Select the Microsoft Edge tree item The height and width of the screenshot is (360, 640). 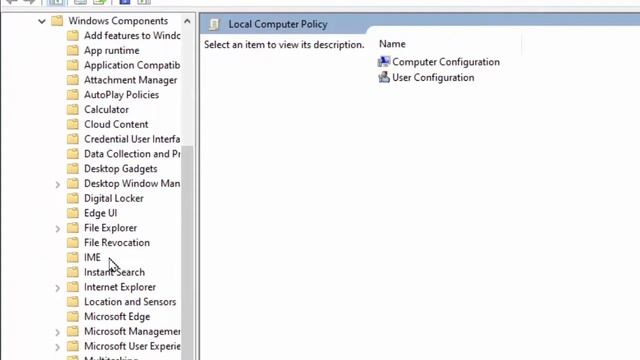[x=117, y=317]
